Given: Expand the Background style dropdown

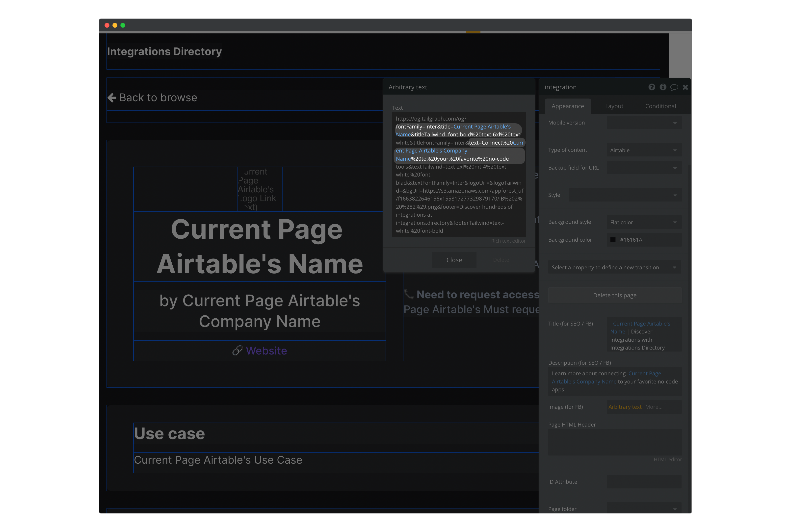Looking at the screenshot, I should click(644, 222).
